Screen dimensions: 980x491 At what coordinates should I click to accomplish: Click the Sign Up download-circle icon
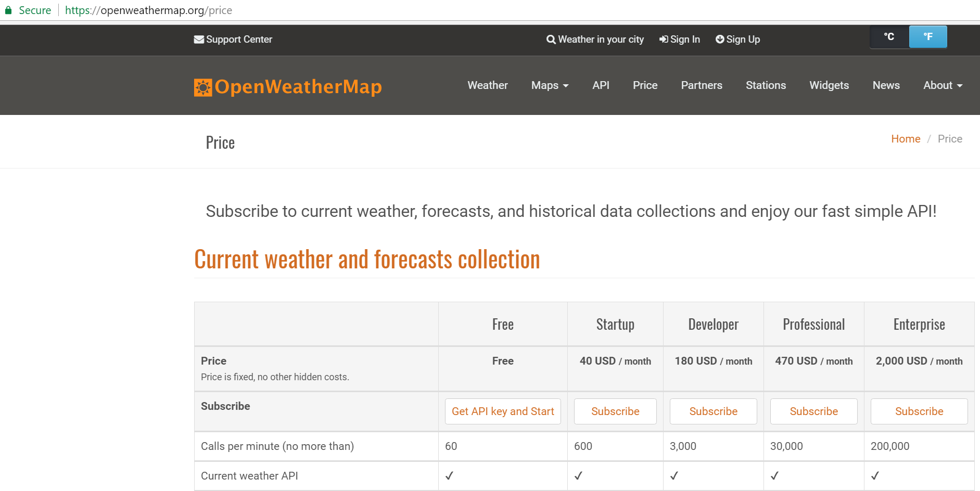point(720,39)
